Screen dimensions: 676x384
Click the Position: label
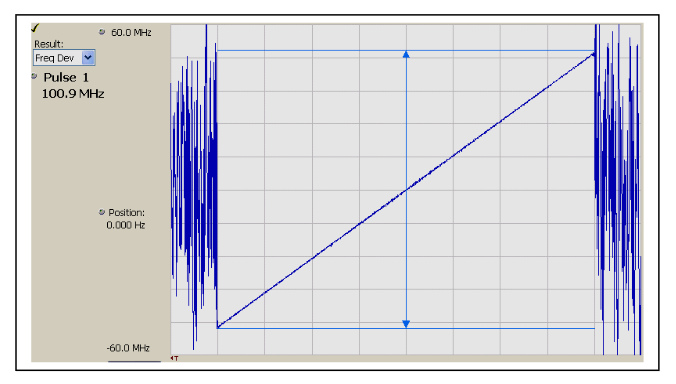tap(126, 212)
